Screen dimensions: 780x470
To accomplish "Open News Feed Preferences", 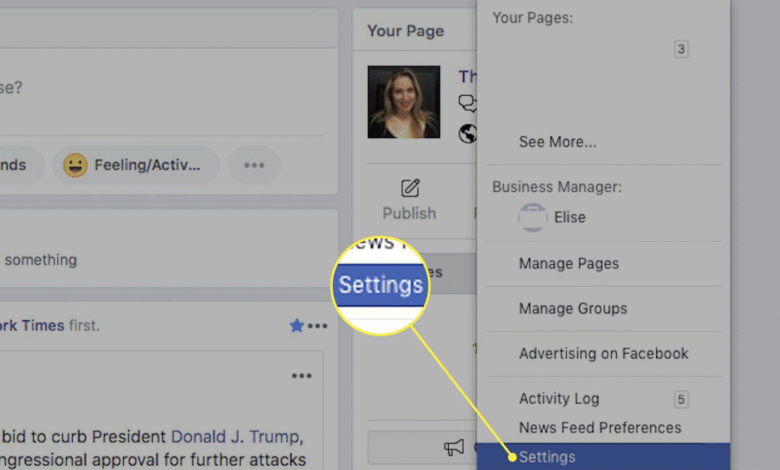I will coord(600,428).
